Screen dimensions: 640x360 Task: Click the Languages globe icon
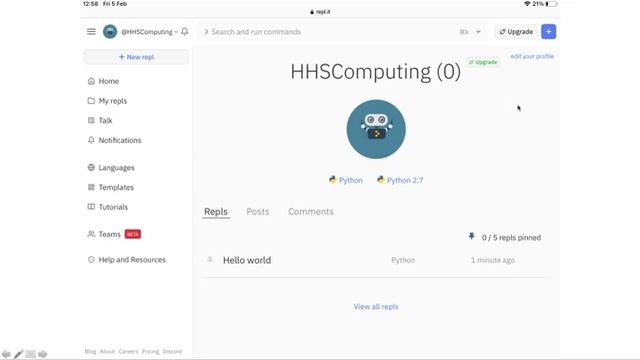(x=91, y=167)
